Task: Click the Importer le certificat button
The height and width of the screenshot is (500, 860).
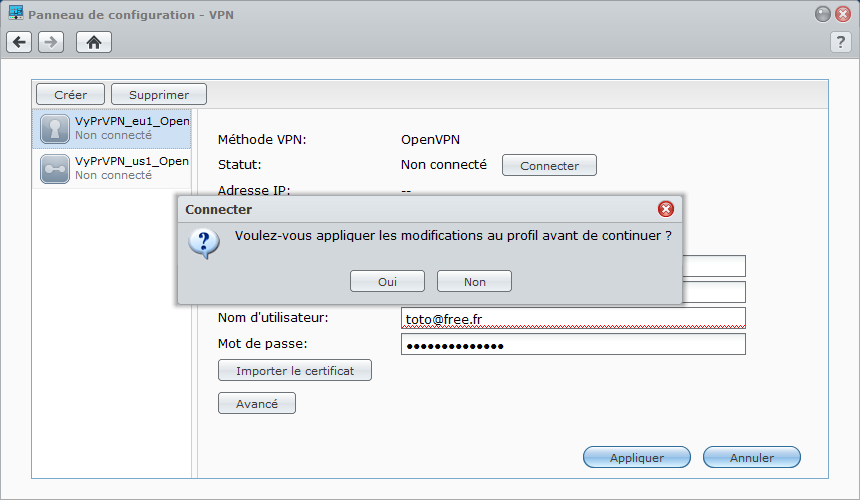Action: click(x=295, y=370)
